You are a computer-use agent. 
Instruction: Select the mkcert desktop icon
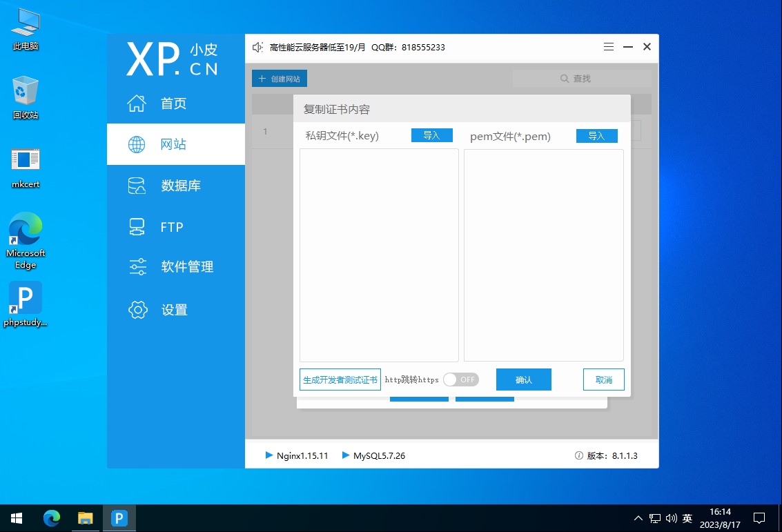point(26,168)
